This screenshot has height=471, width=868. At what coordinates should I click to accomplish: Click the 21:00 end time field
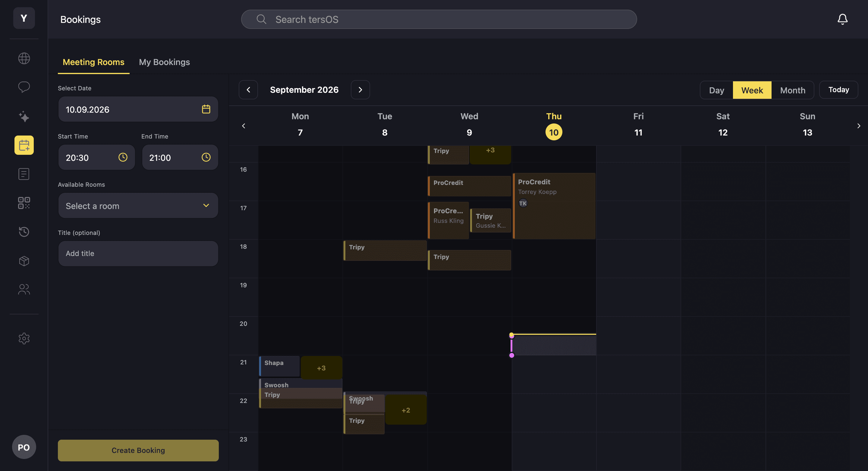pyautogui.click(x=180, y=157)
